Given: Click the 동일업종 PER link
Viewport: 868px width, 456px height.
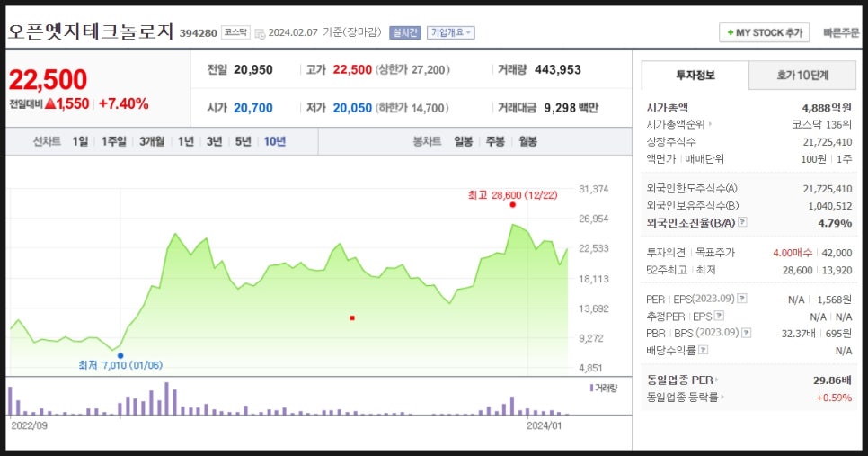Looking at the screenshot, I should click(x=680, y=380).
